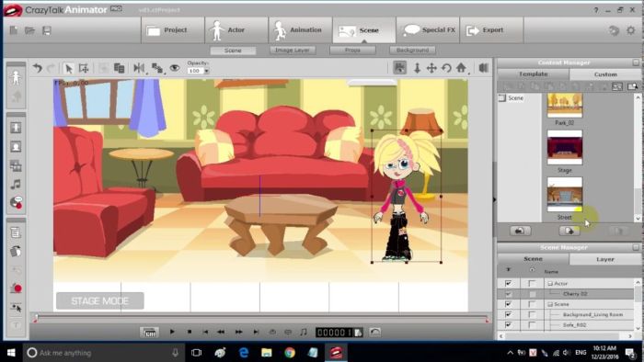
Task: Click the Open project folder icon
Action: [x=29, y=30]
